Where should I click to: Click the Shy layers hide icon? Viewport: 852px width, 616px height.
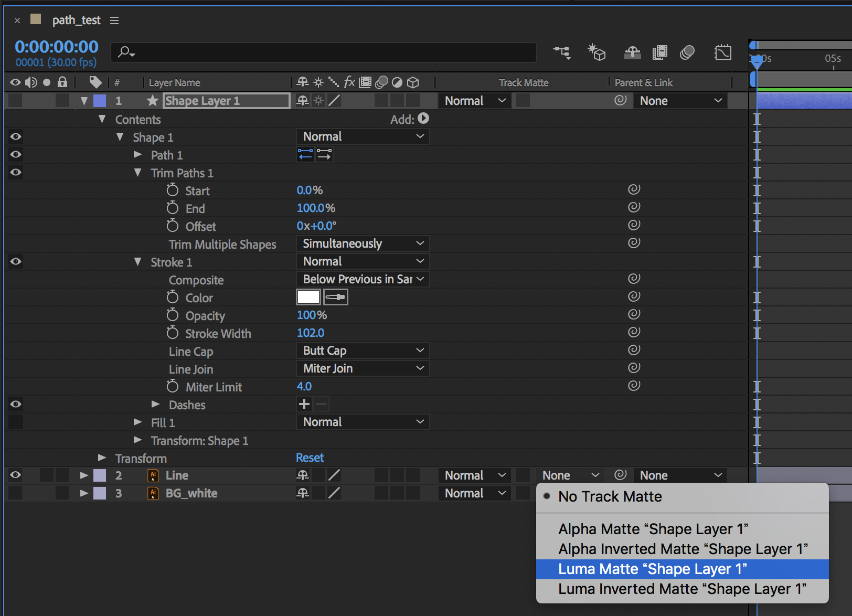[632, 52]
